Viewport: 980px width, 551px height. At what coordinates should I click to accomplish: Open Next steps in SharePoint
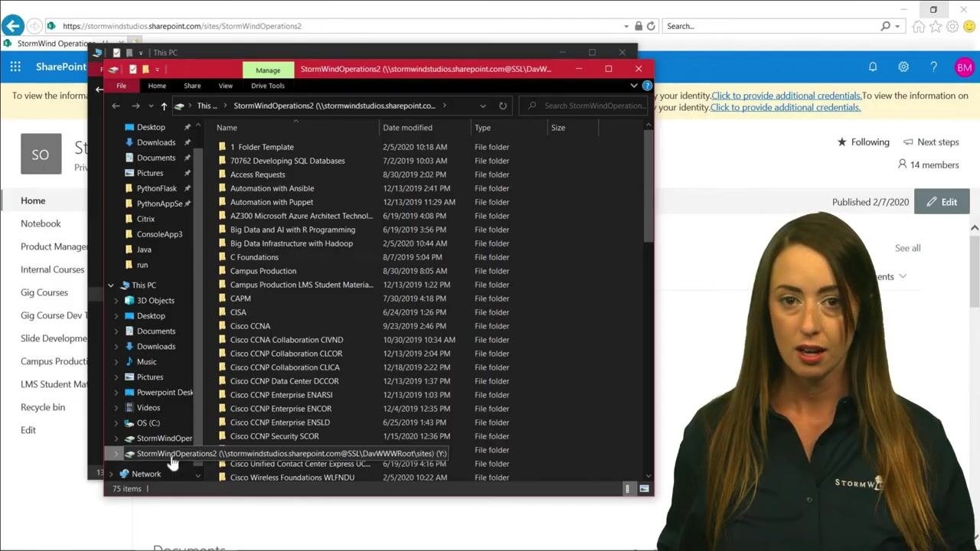coord(931,142)
